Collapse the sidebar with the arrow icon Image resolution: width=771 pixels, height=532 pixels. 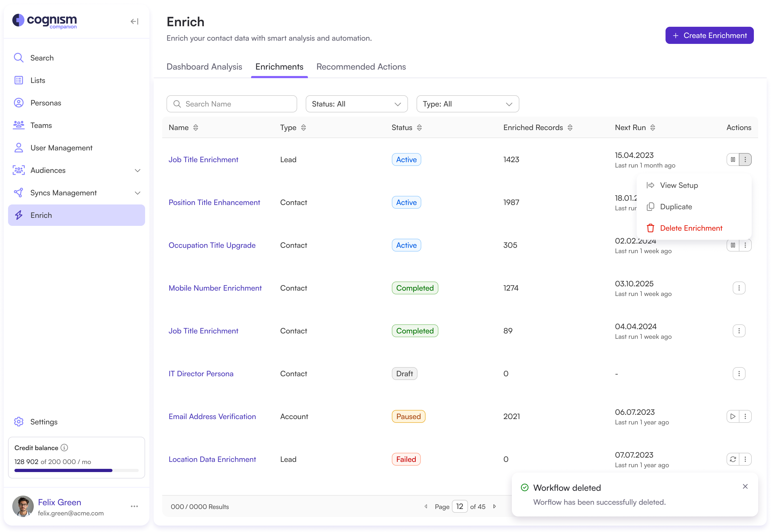tap(134, 22)
